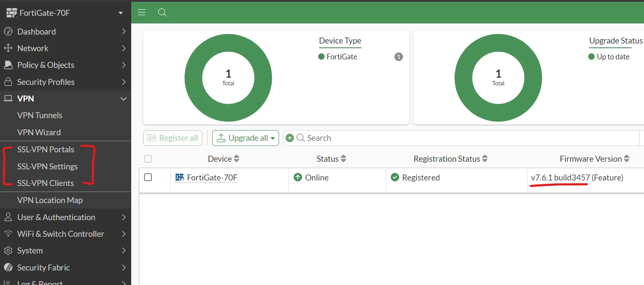Click the Online status green arrow icon

298,177
